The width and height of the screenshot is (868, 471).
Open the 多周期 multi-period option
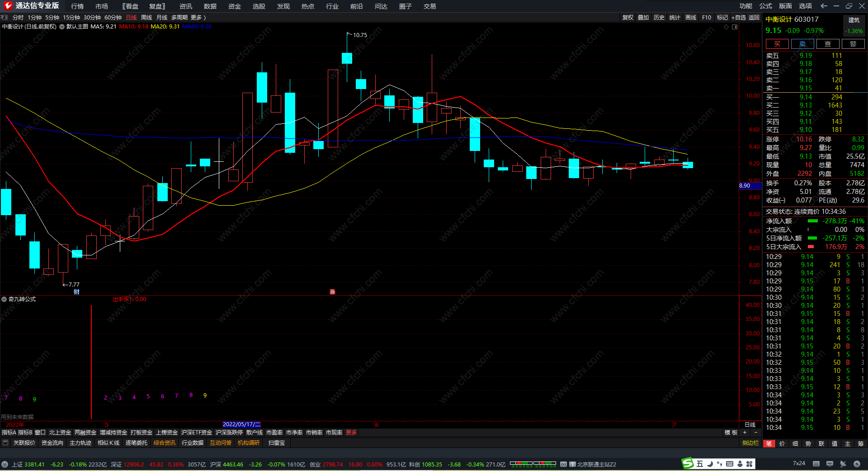(179, 18)
